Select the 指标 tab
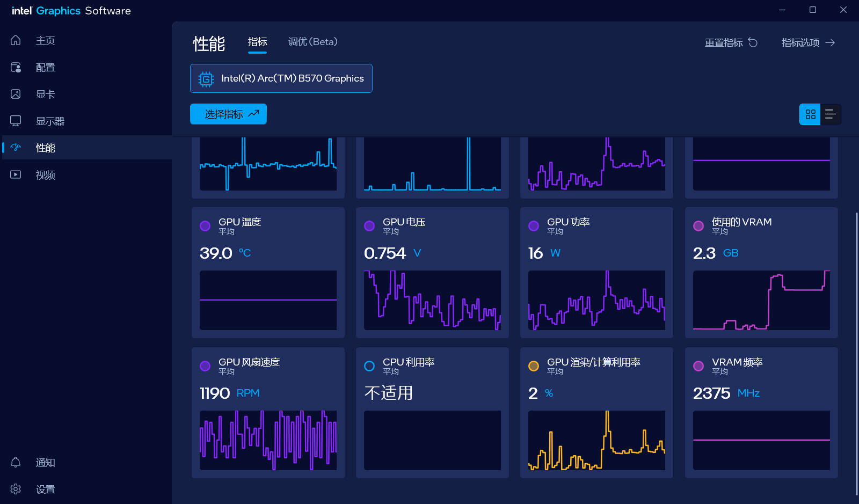859x504 pixels. [258, 42]
